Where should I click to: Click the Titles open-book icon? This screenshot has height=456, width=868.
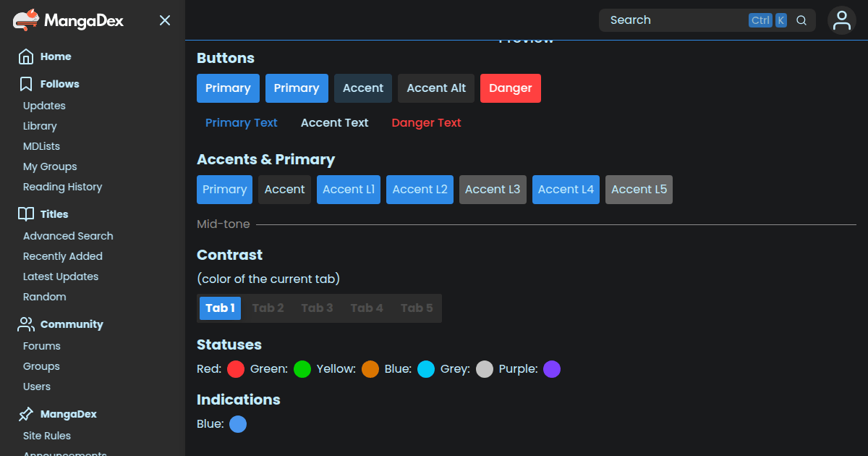26,214
